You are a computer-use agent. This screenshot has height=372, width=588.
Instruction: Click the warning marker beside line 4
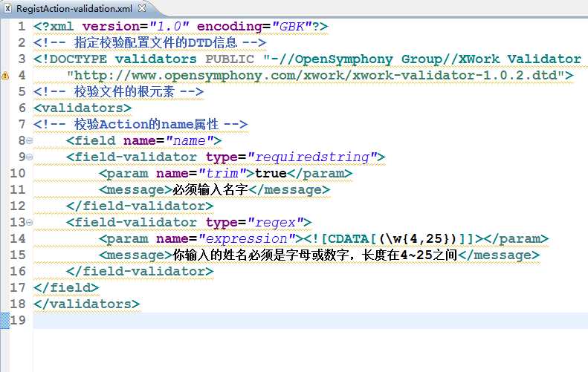[x=5, y=75]
